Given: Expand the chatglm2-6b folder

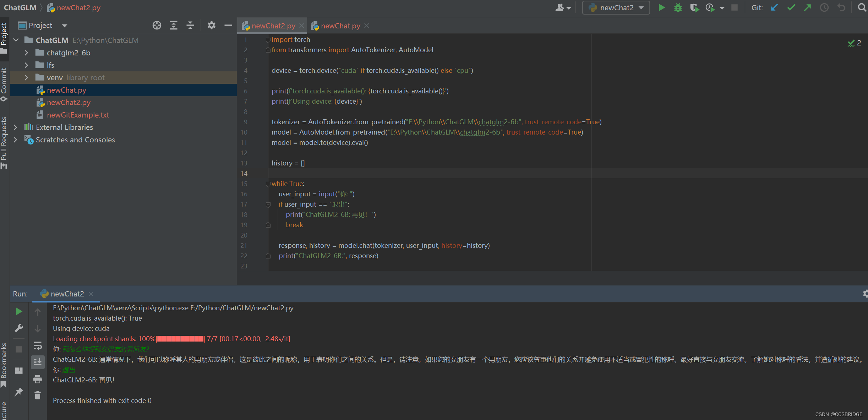Looking at the screenshot, I should (26, 53).
